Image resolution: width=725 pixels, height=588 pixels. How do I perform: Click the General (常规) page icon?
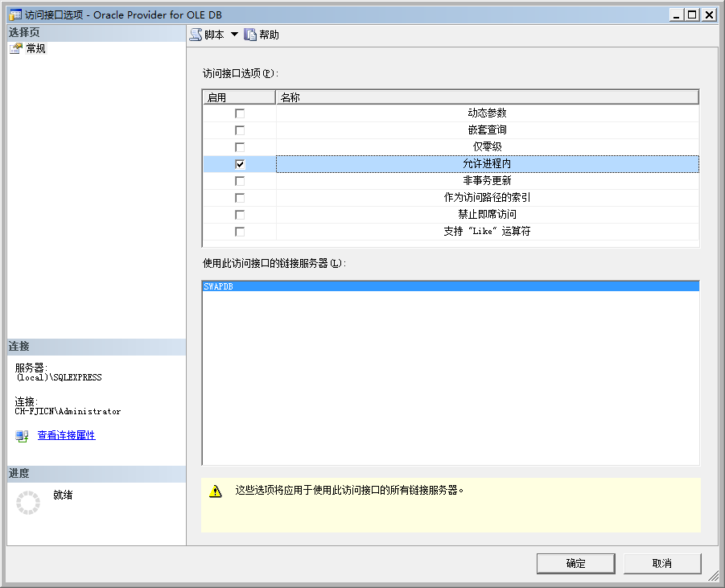pyautogui.click(x=16, y=49)
